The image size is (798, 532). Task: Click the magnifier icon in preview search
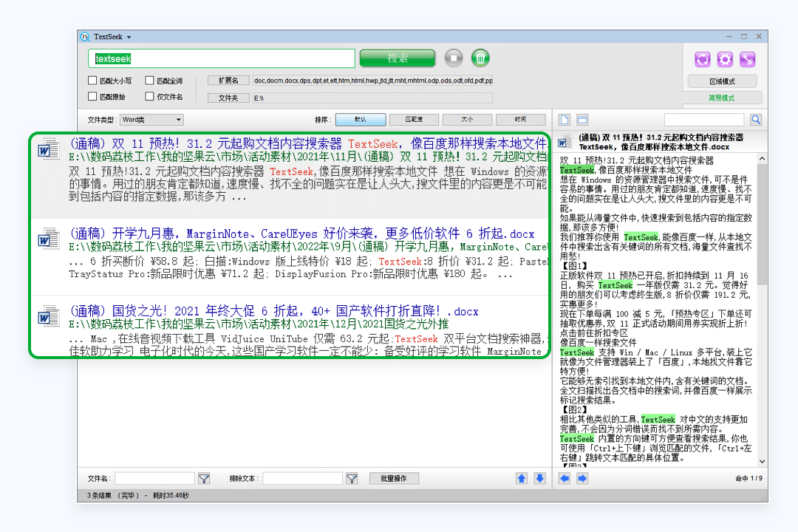pos(756,120)
